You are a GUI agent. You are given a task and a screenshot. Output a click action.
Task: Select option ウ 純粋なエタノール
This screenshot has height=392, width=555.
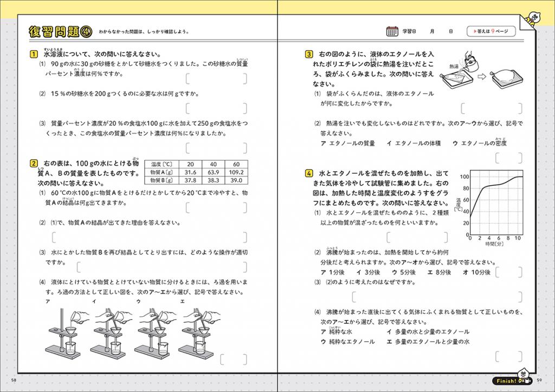347,342
